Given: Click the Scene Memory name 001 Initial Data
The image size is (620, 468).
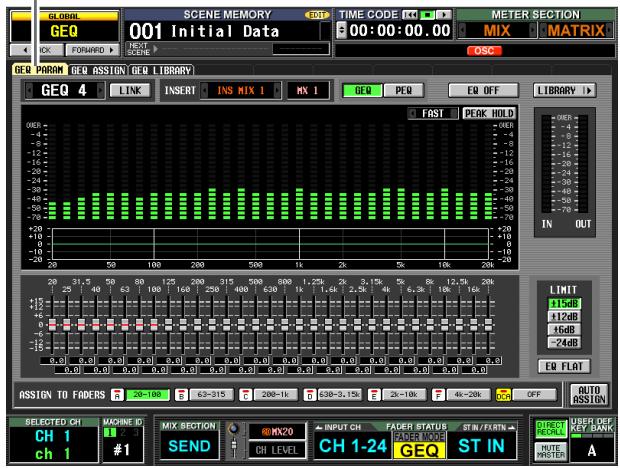Looking at the screenshot, I should [204, 31].
